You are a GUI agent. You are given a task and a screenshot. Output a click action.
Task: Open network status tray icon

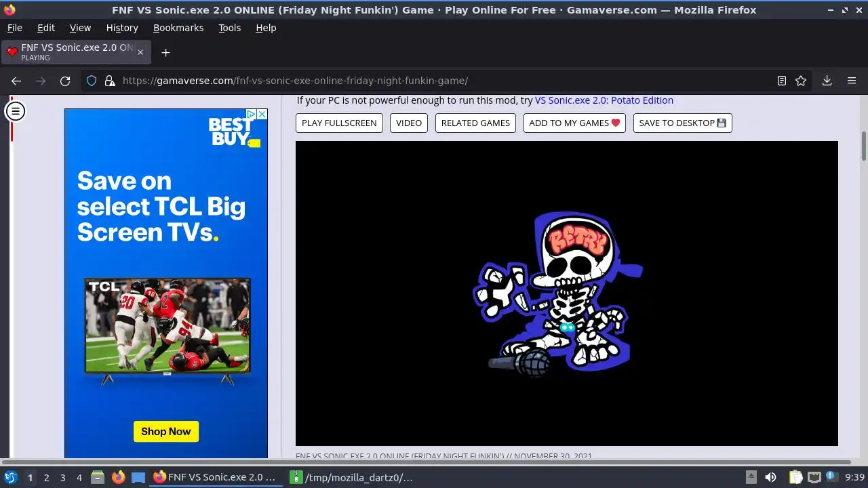[814, 477]
